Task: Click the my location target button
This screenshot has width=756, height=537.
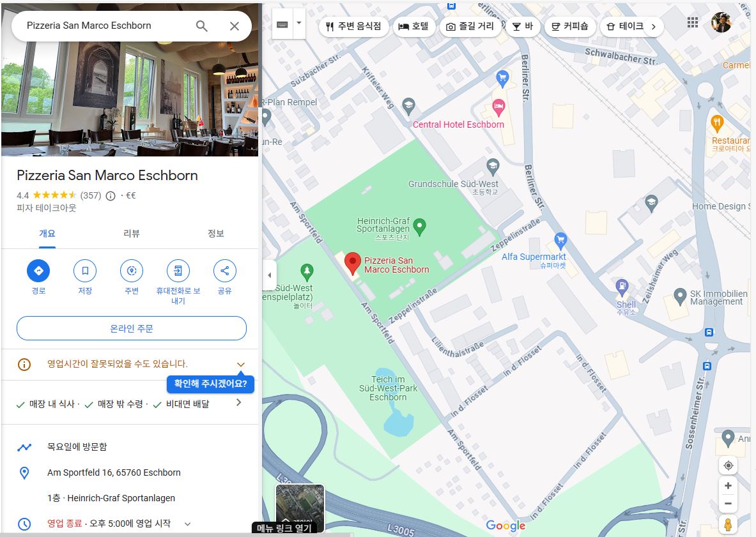Action: pyautogui.click(x=728, y=465)
